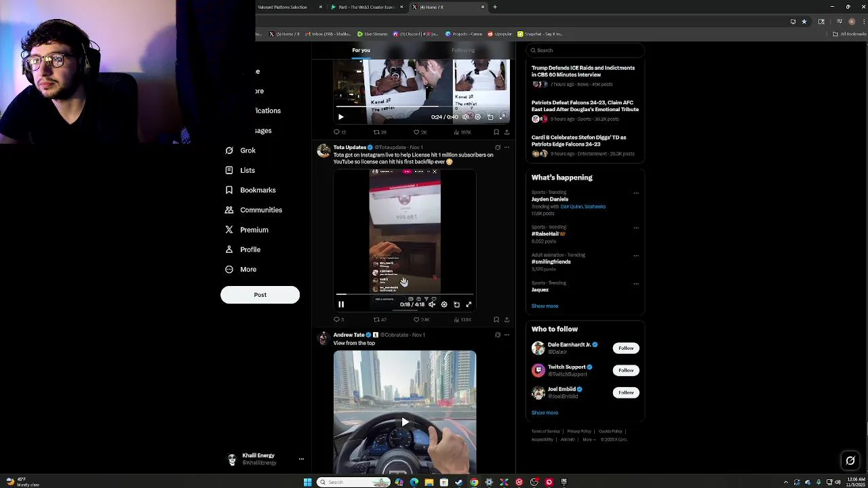The height and width of the screenshot is (488, 868).
Task: Unmute the top 0:40 video
Action: tap(465, 117)
